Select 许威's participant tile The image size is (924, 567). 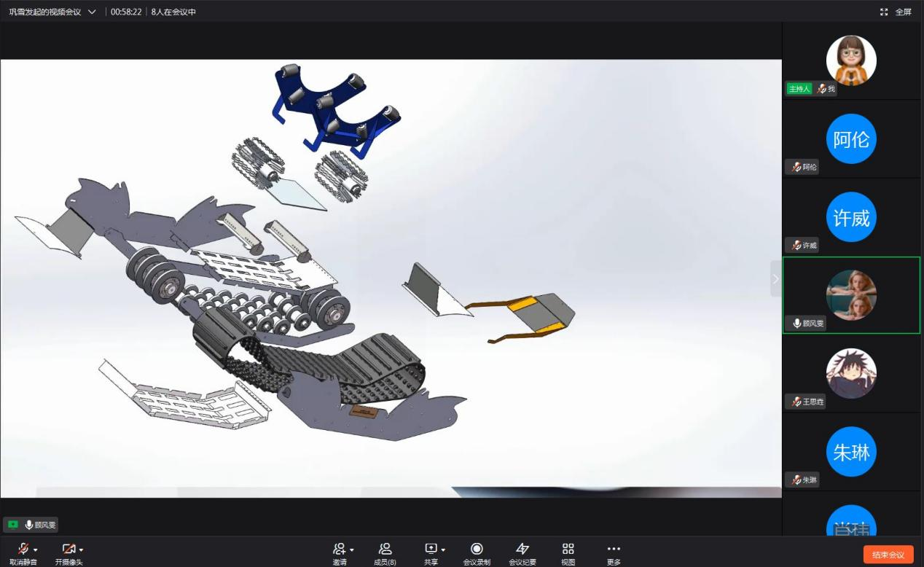coord(851,217)
